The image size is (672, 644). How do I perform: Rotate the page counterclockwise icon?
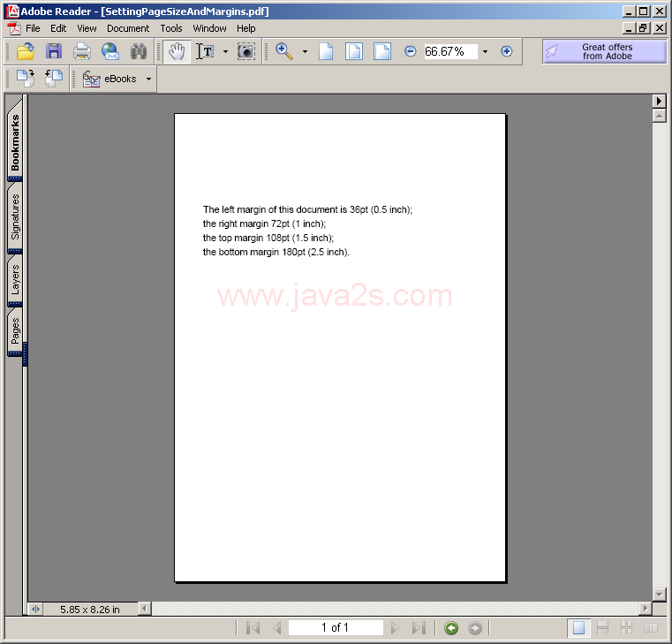pos(54,79)
